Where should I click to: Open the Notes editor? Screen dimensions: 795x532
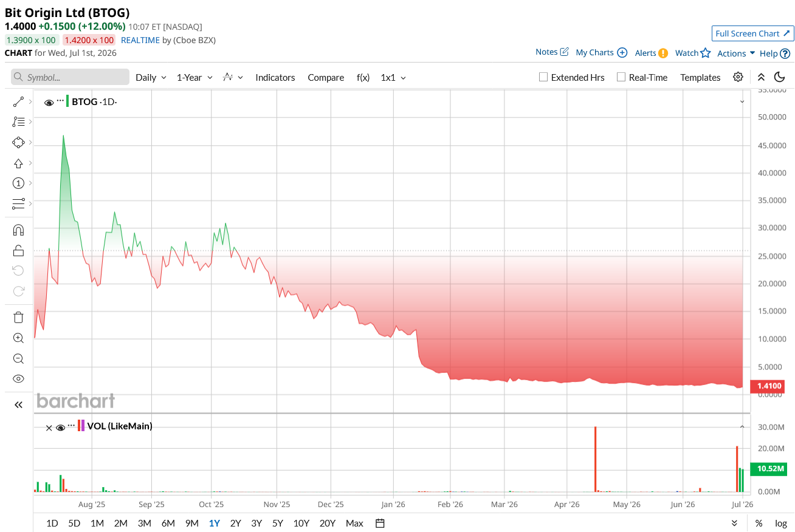click(x=552, y=52)
